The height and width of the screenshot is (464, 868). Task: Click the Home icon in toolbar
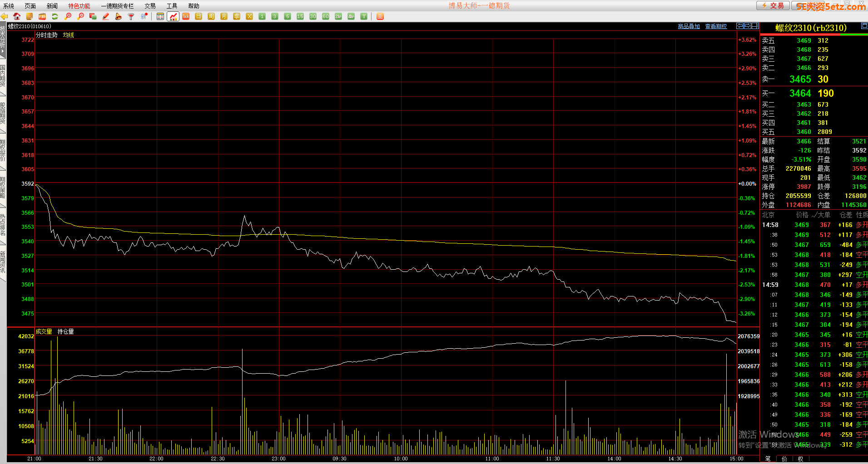click(17, 16)
